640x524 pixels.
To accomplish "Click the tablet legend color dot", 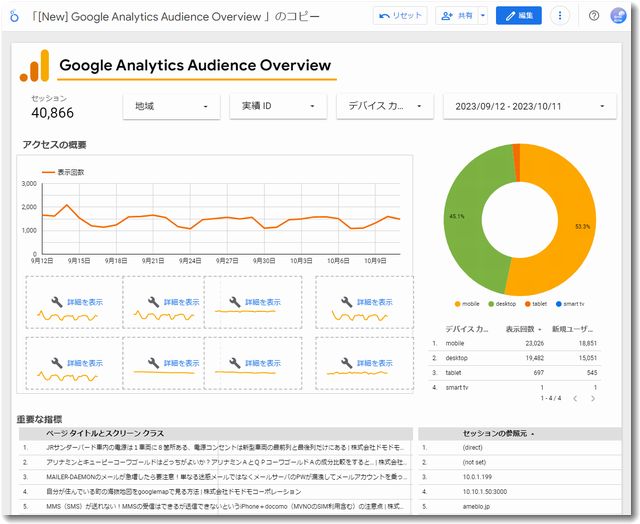I will pyautogui.click(x=527, y=304).
